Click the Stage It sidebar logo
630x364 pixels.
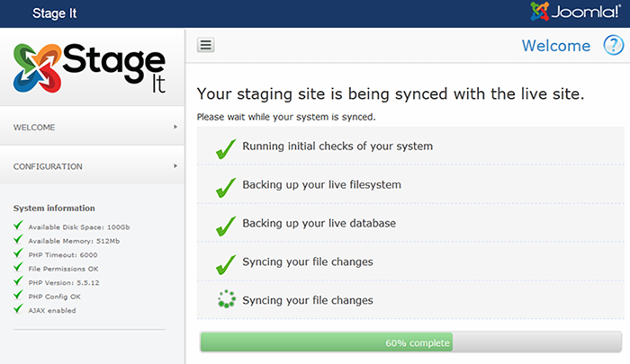tap(89, 67)
